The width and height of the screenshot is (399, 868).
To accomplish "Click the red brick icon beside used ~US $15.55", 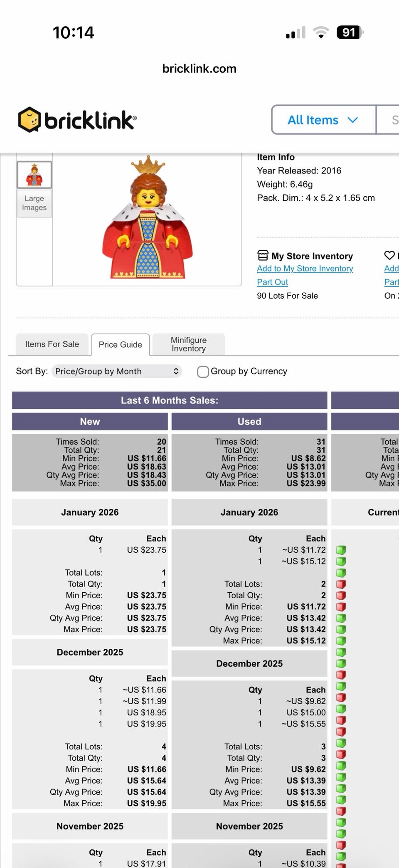I will coord(341,720).
